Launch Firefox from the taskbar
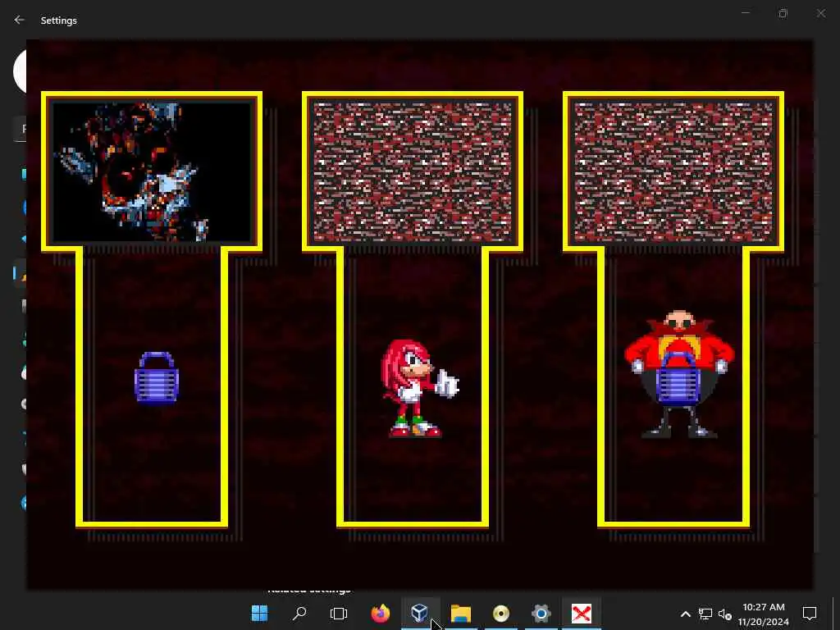 [x=381, y=613]
